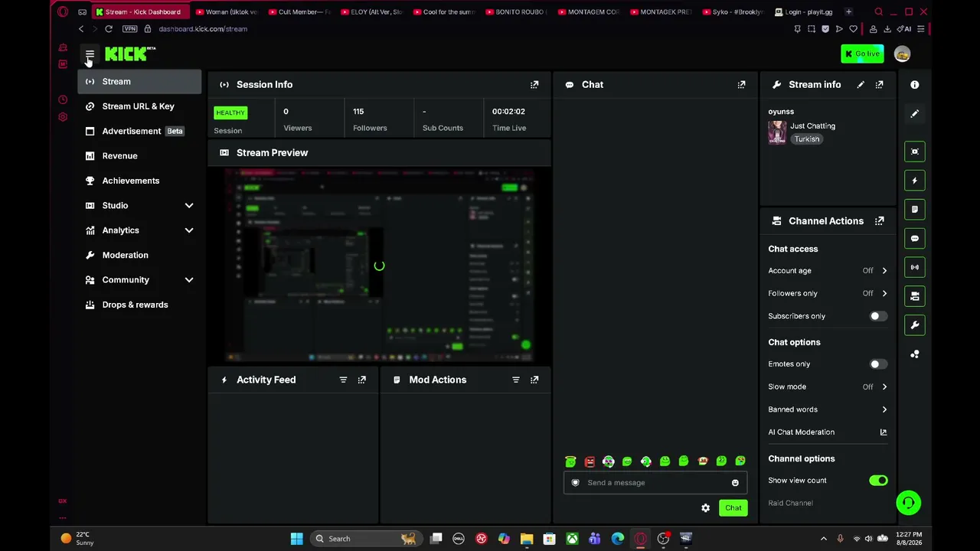Viewport: 980px width, 551px height.
Task: Collapse sidebar with the hamburger menu icon
Action: pos(90,54)
